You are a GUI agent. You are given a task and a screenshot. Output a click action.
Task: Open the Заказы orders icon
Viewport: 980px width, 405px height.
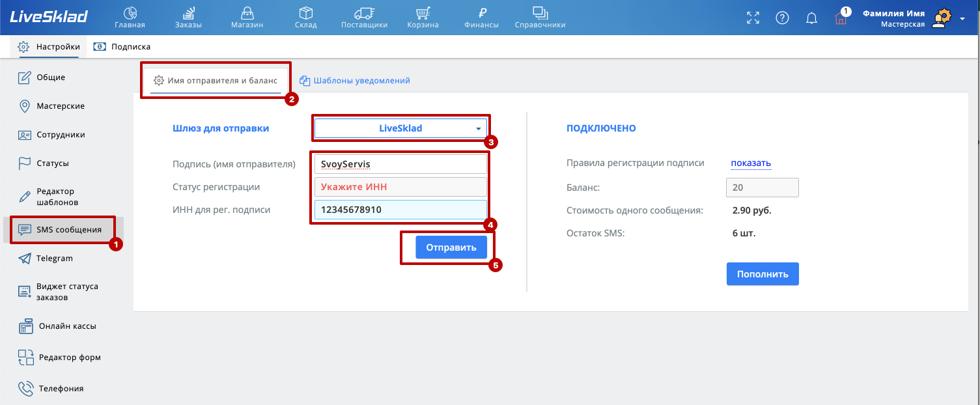click(188, 12)
